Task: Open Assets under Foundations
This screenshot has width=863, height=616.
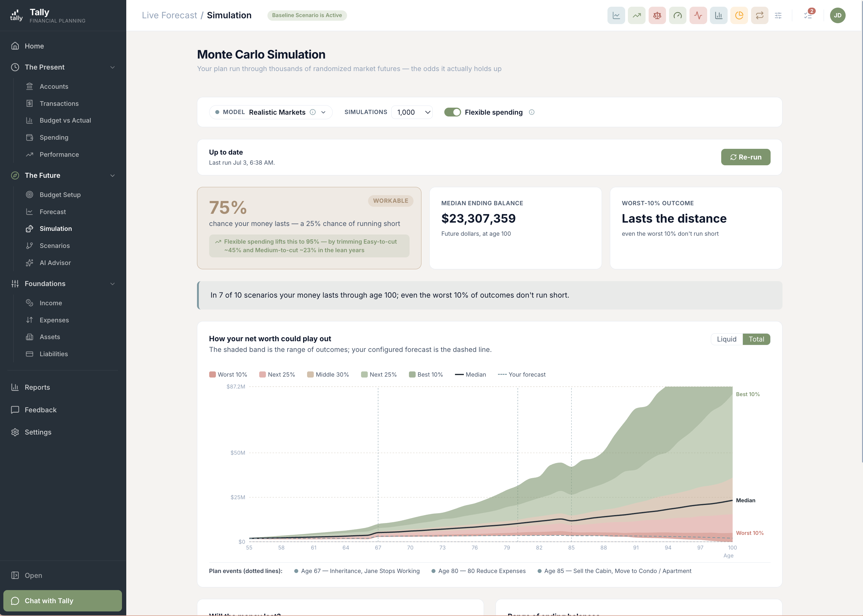Action: pos(50,337)
